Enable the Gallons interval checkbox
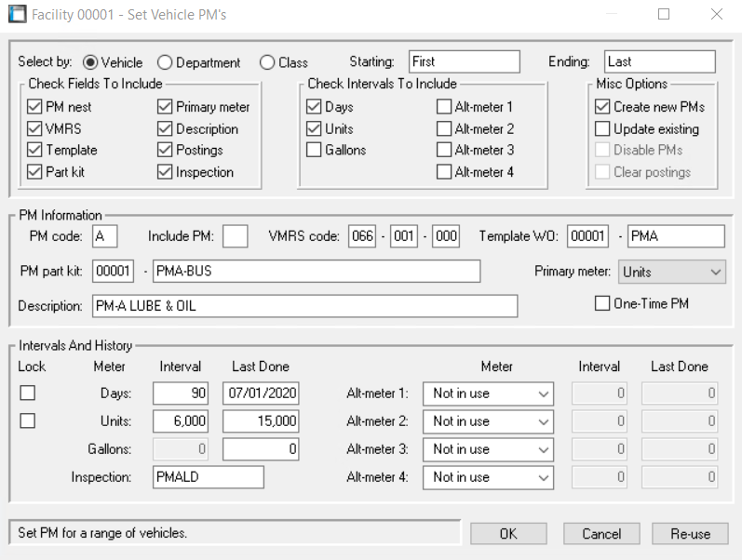This screenshot has width=742, height=560. [315, 150]
